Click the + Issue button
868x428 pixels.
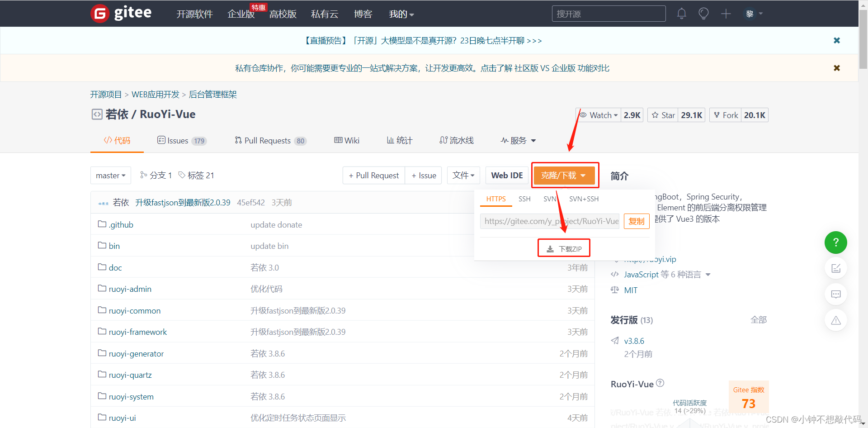(x=424, y=175)
